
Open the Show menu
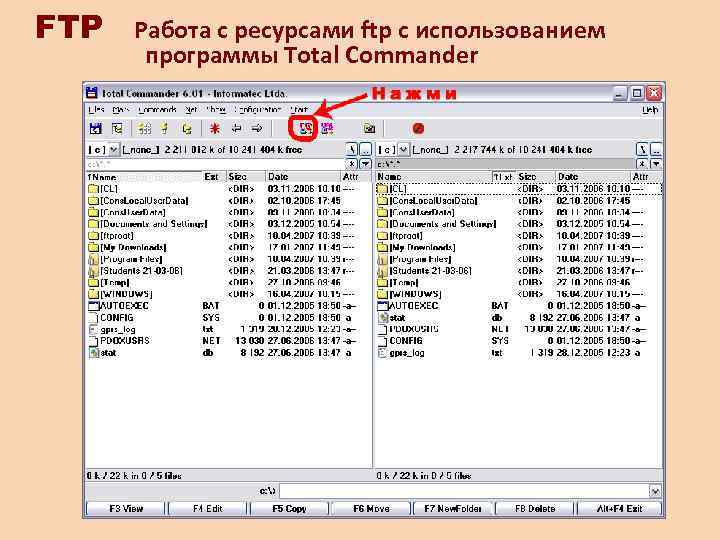(x=216, y=110)
